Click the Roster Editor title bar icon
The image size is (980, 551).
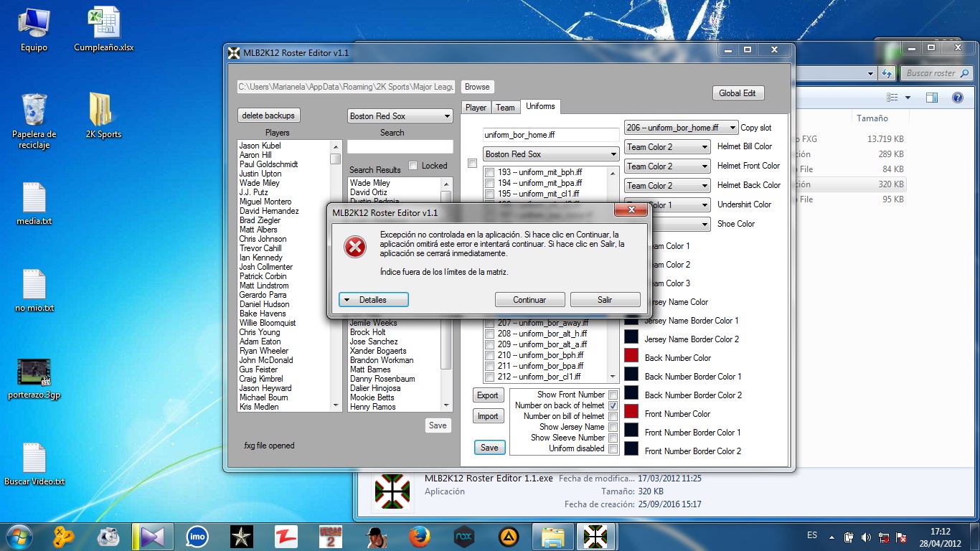tap(234, 52)
